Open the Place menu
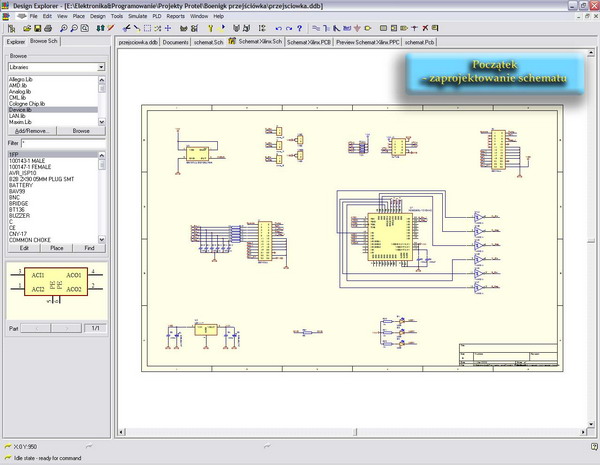Screen dimensions: 600x465 pos(78,16)
